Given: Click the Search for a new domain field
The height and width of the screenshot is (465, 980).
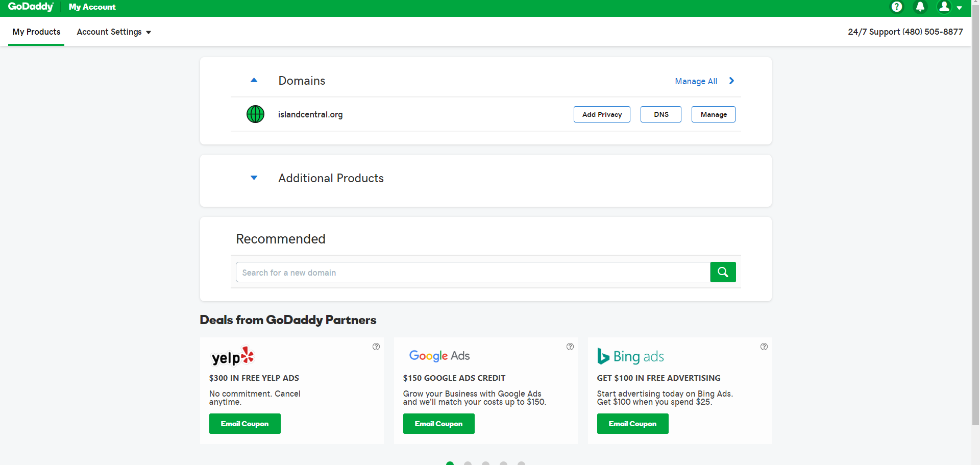Looking at the screenshot, I should (473, 273).
